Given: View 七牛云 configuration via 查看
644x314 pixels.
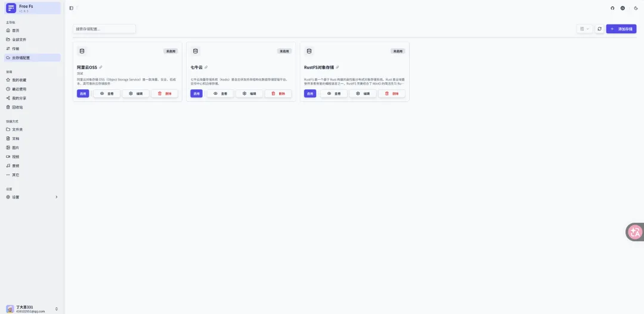Looking at the screenshot, I should (220, 94).
